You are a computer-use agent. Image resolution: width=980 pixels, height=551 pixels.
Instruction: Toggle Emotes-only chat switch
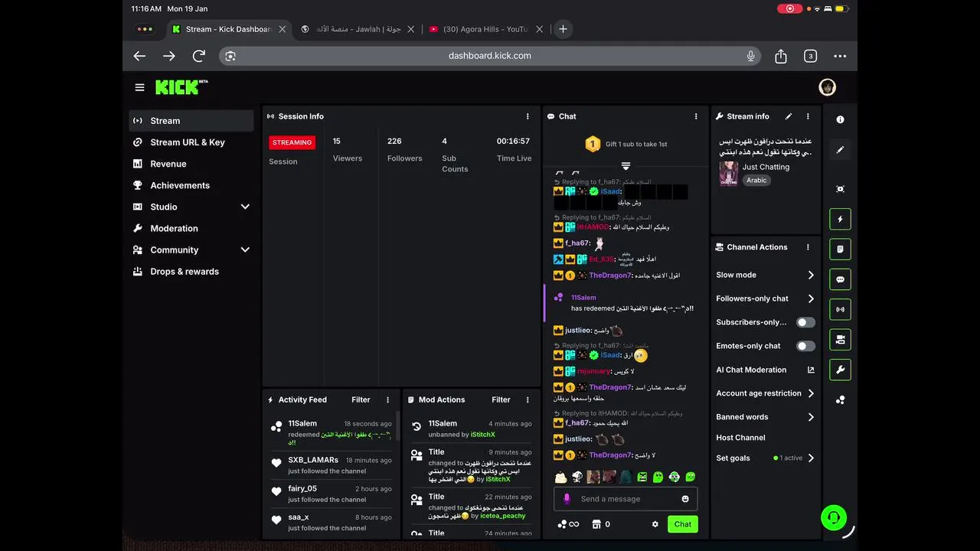(805, 346)
